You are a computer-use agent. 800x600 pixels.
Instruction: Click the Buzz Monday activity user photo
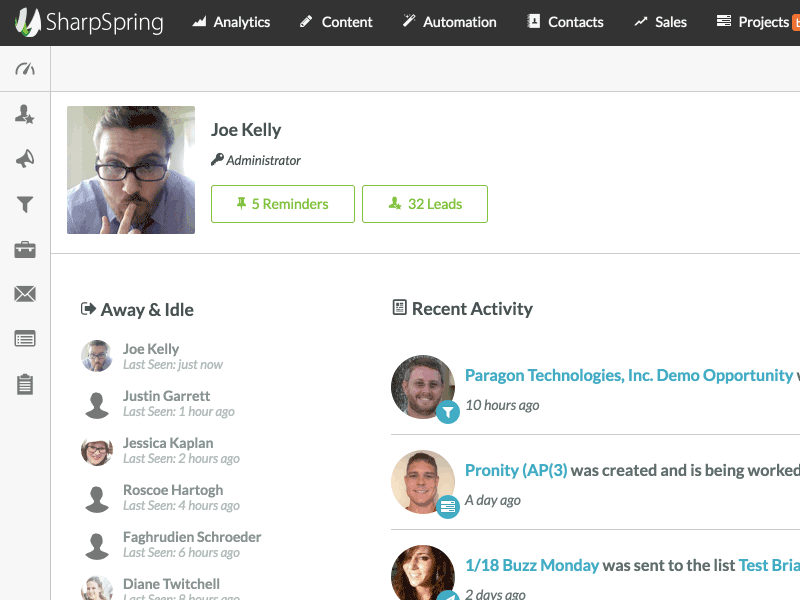tap(423, 572)
